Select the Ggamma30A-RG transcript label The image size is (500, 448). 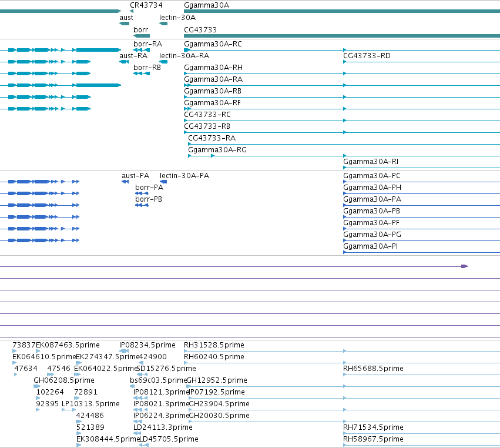pyautogui.click(x=217, y=150)
